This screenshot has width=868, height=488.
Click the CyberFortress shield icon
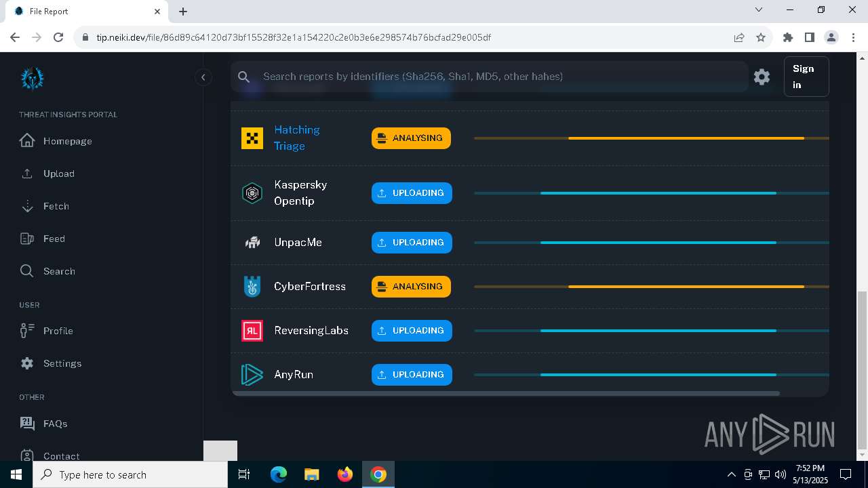(x=252, y=287)
